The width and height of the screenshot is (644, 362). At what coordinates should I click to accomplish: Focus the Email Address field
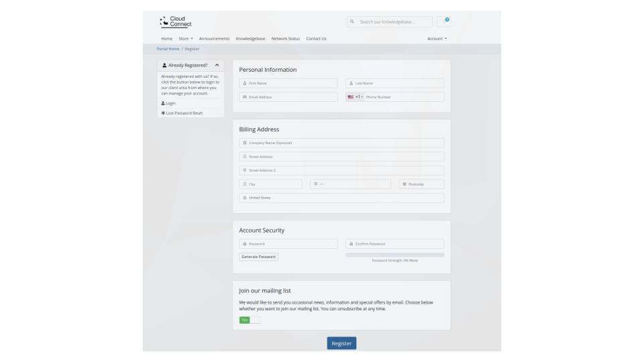(x=288, y=97)
